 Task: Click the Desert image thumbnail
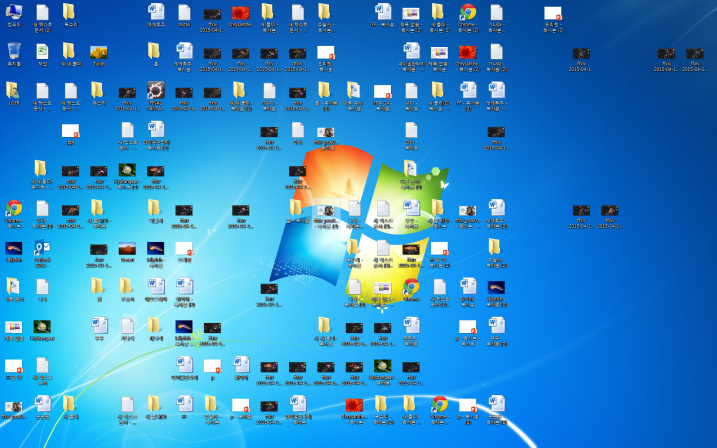127,248
